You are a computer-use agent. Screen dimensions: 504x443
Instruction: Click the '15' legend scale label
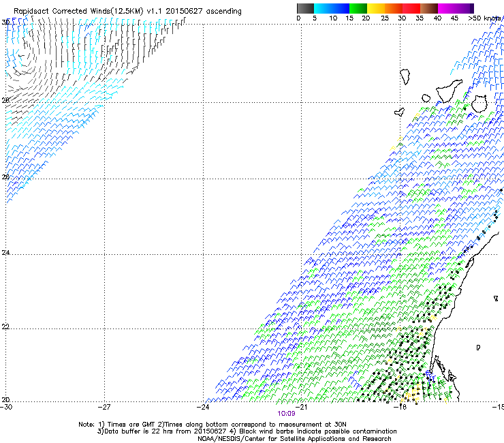coord(349,18)
